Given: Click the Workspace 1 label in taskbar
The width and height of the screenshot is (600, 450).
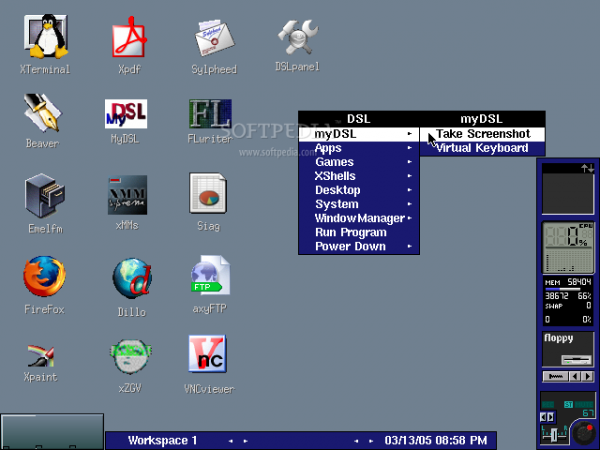Looking at the screenshot, I should coord(163,440).
